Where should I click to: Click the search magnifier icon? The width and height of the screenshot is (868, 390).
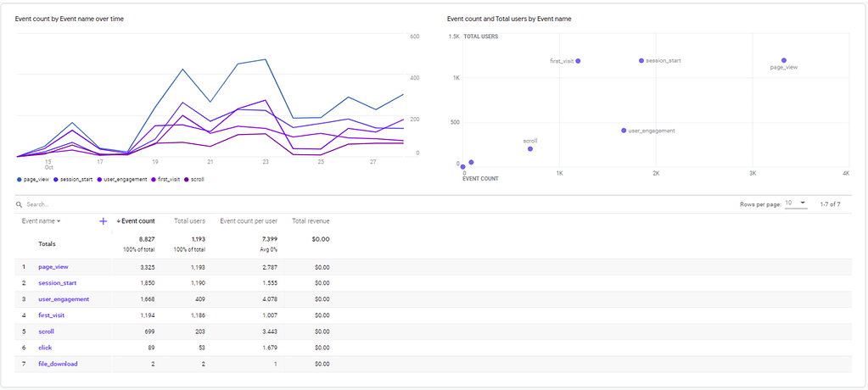tap(20, 204)
